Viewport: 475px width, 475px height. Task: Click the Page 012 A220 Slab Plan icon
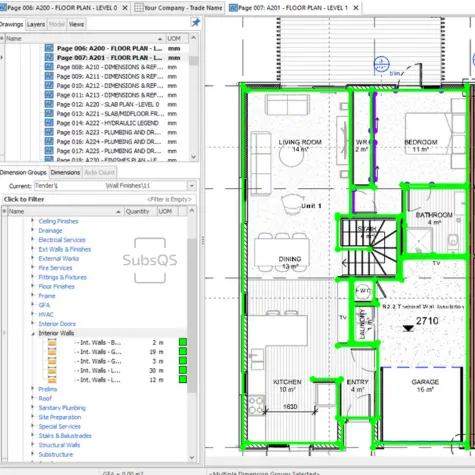pyautogui.click(x=49, y=104)
